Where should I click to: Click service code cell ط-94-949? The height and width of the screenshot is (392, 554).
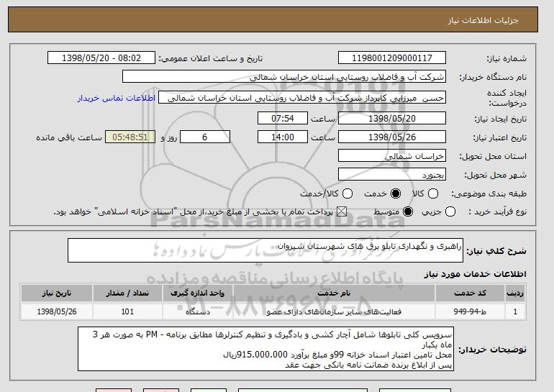pos(470,311)
